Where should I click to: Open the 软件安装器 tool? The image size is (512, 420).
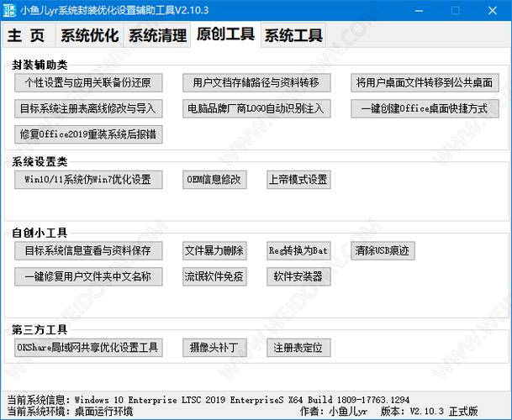click(298, 276)
